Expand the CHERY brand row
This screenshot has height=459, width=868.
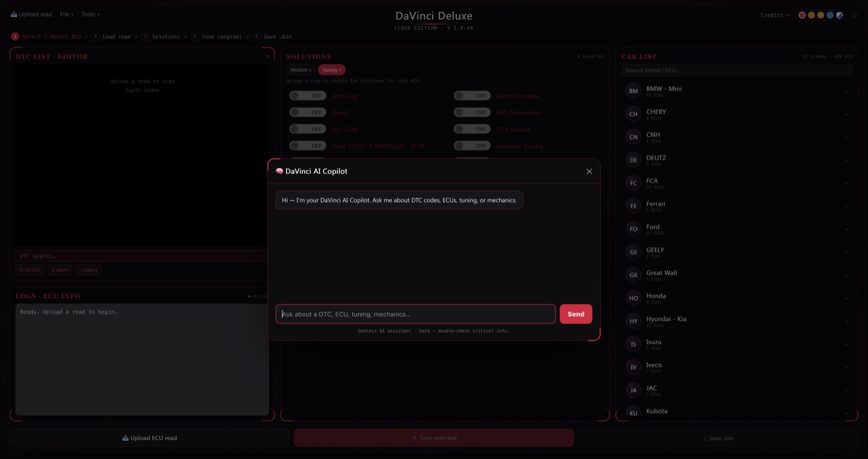click(736, 114)
